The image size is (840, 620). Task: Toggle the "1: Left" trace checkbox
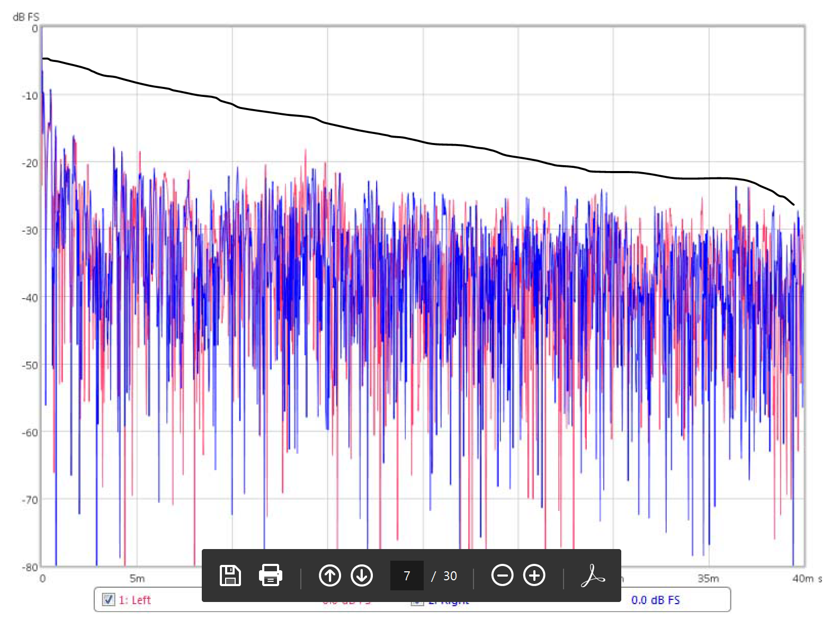tap(109, 600)
